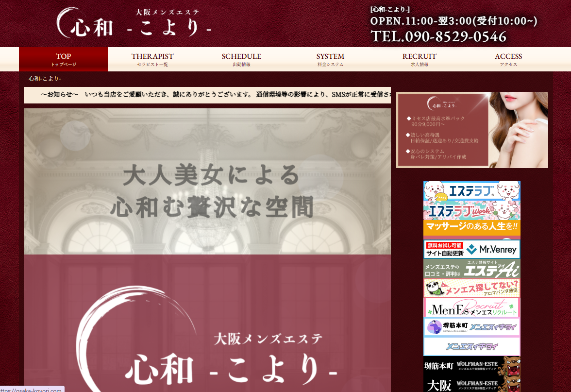Click the chandelier hero image with 大人美女による text
Image resolution: width=571 pixels, height=392 pixels.
pos(207,181)
